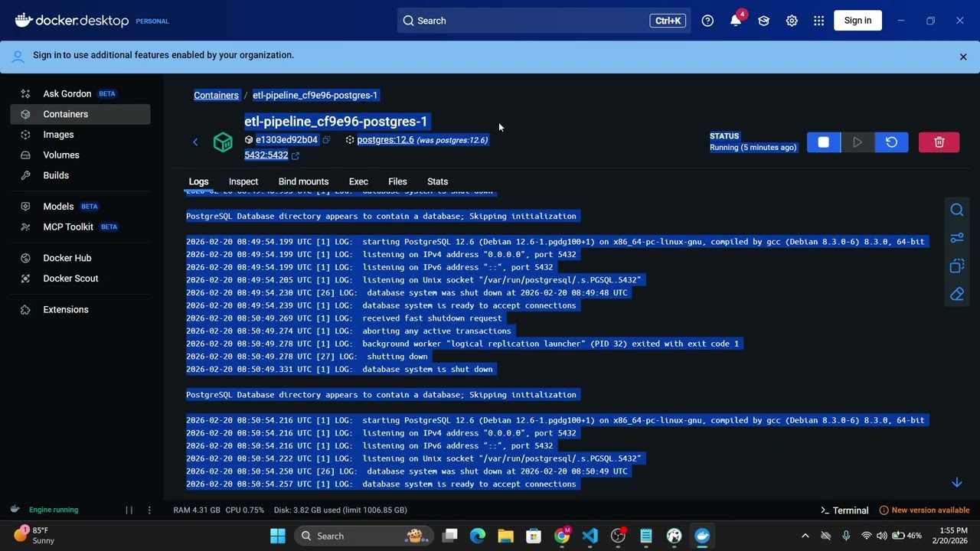Open the help menu icon
980x551 pixels.
point(707,21)
